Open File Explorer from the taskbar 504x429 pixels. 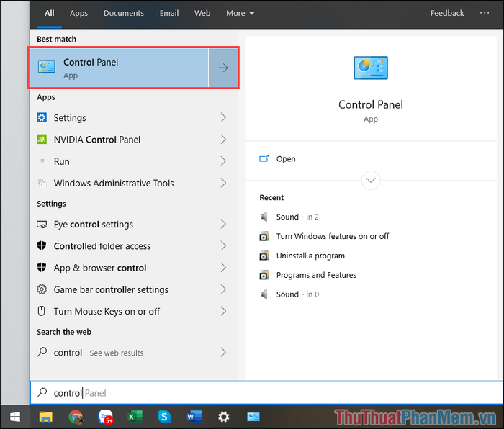45,417
